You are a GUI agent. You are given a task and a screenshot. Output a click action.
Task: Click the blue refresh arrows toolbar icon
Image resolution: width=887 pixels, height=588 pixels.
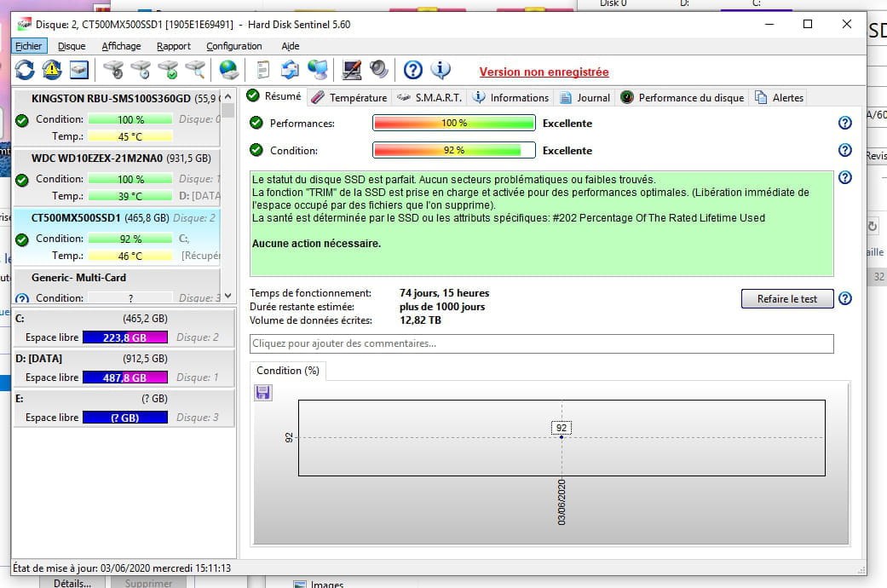pos(25,70)
